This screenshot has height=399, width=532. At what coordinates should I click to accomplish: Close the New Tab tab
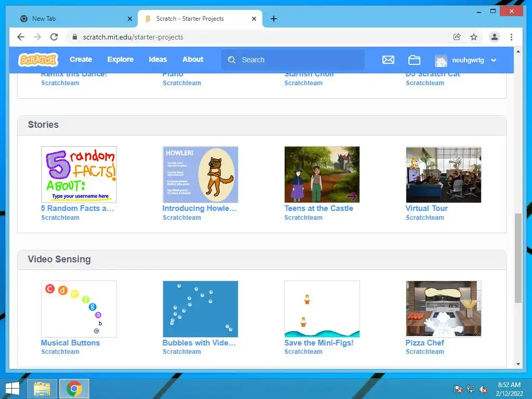[129, 19]
